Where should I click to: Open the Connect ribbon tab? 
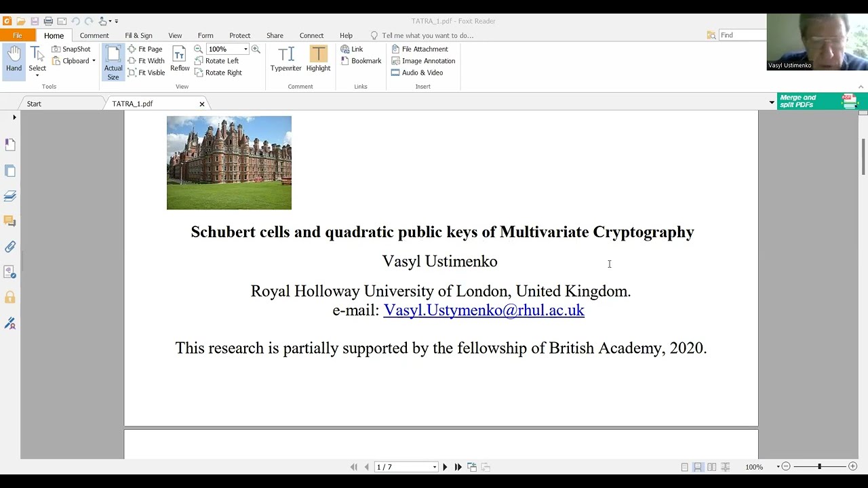[311, 35]
